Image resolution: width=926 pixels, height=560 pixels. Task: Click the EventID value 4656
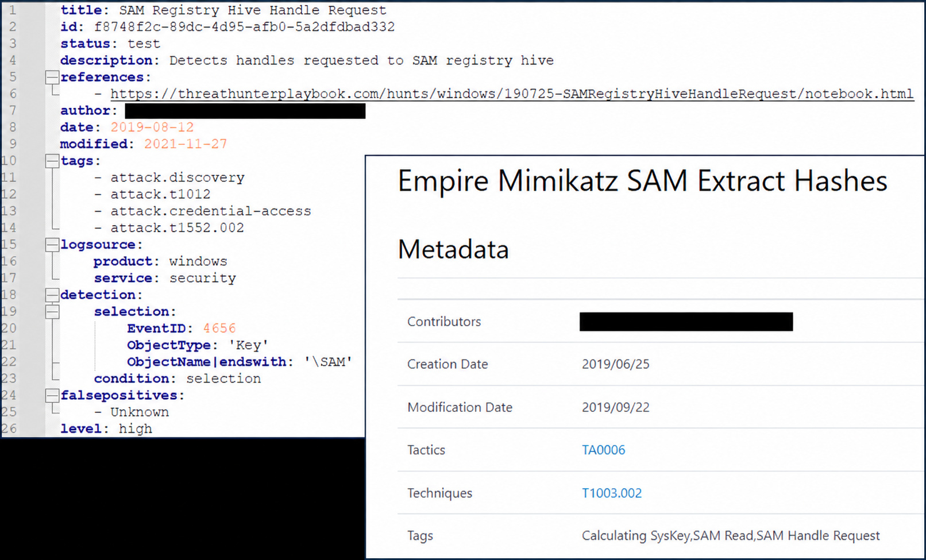(x=219, y=328)
